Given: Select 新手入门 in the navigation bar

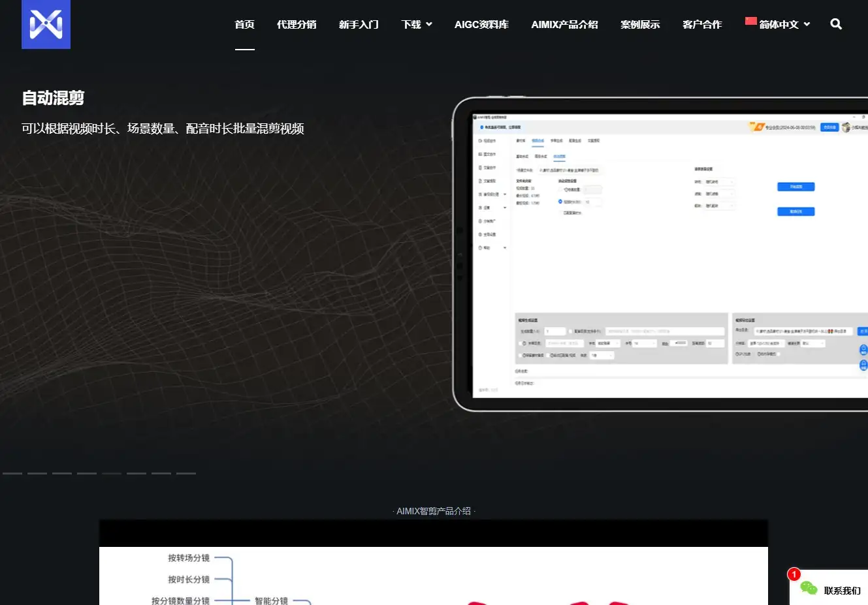Looking at the screenshot, I should (x=359, y=25).
